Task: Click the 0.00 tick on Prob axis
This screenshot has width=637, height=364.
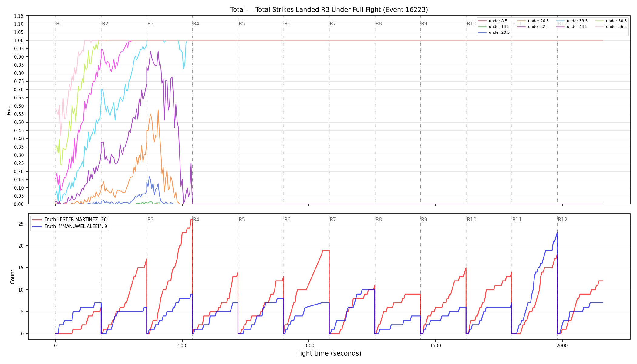Action: pyautogui.click(x=19, y=204)
